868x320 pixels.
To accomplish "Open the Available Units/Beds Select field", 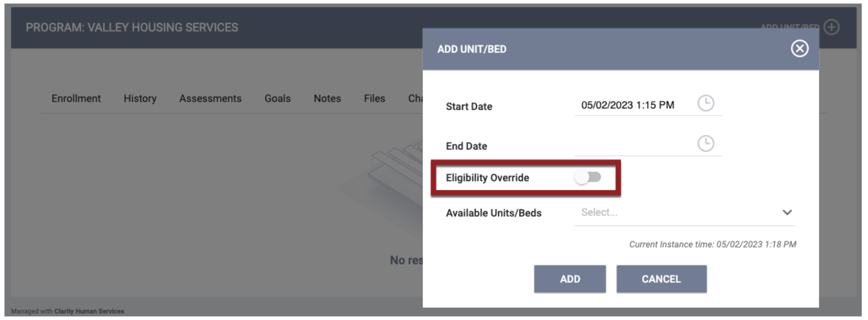I will (x=684, y=213).
